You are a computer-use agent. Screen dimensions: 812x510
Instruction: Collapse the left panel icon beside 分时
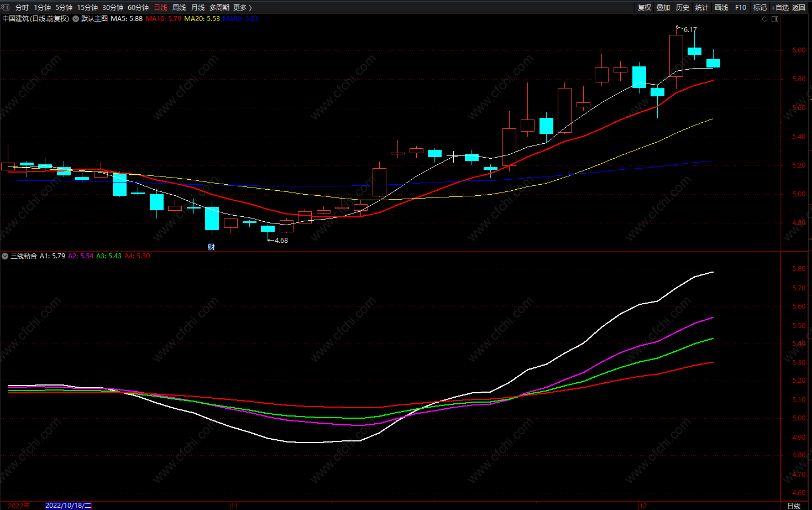pos(6,7)
